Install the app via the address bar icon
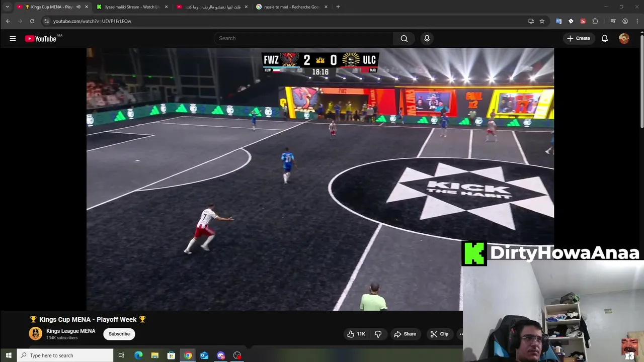This screenshot has width=644, height=362. (x=531, y=21)
